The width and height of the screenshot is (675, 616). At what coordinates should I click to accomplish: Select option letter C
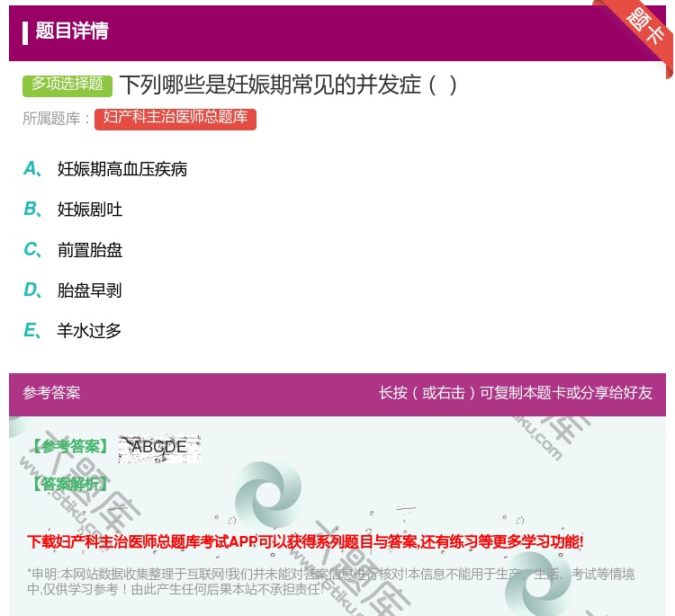(x=31, y=249)
